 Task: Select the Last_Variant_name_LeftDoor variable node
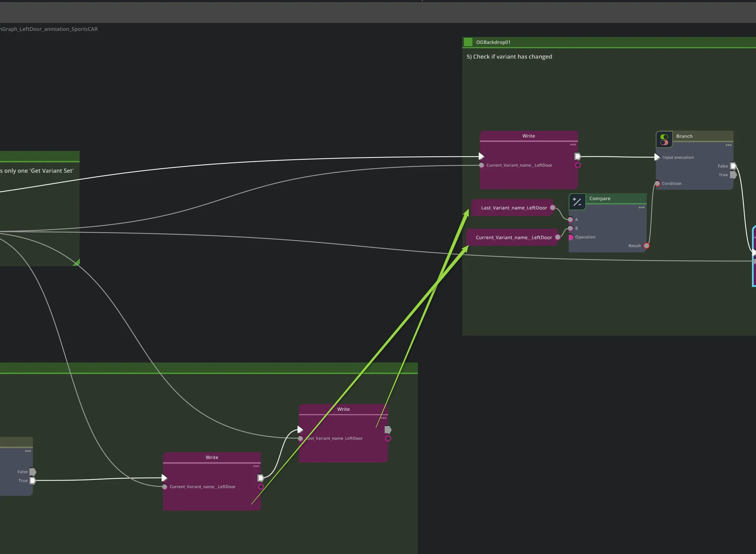pyautogui.click(x=513, y=208)
